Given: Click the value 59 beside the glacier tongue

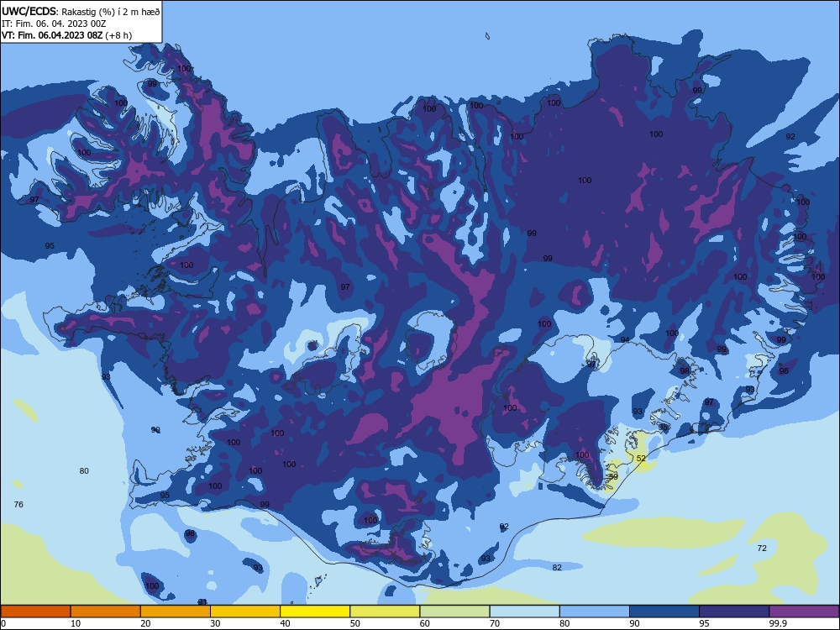Looking at the screenshot, I should (613, 475).
